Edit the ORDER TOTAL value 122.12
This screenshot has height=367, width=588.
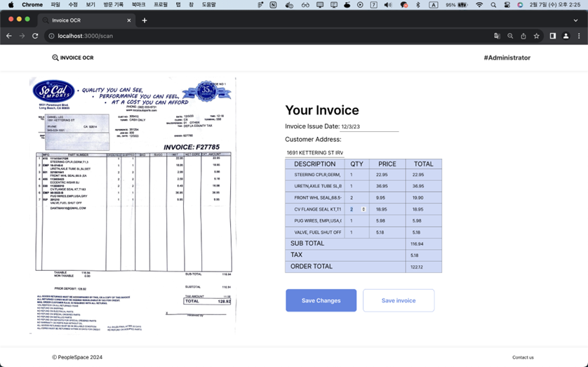click(424, 267)
